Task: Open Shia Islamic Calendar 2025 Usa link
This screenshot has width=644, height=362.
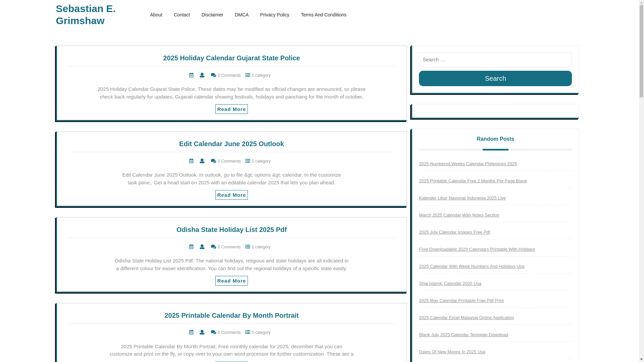Action: click(x=450, y=284)
